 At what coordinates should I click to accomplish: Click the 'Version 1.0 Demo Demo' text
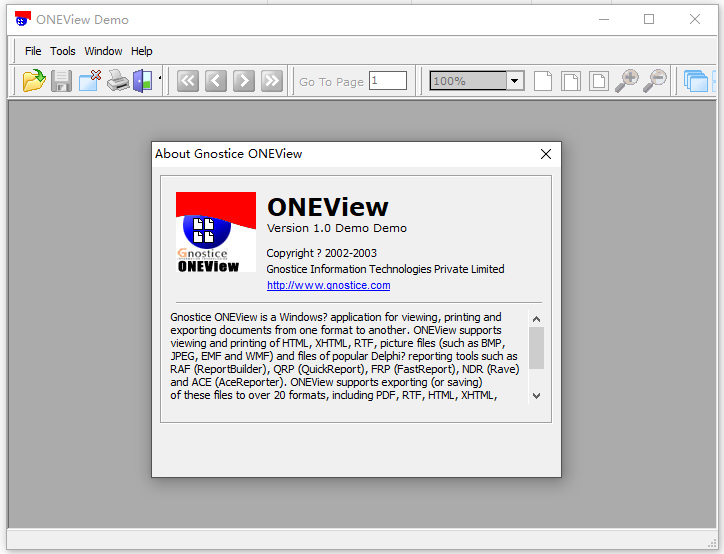coord(337,228)
